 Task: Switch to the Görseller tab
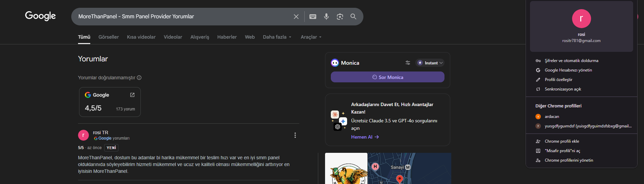109,37
